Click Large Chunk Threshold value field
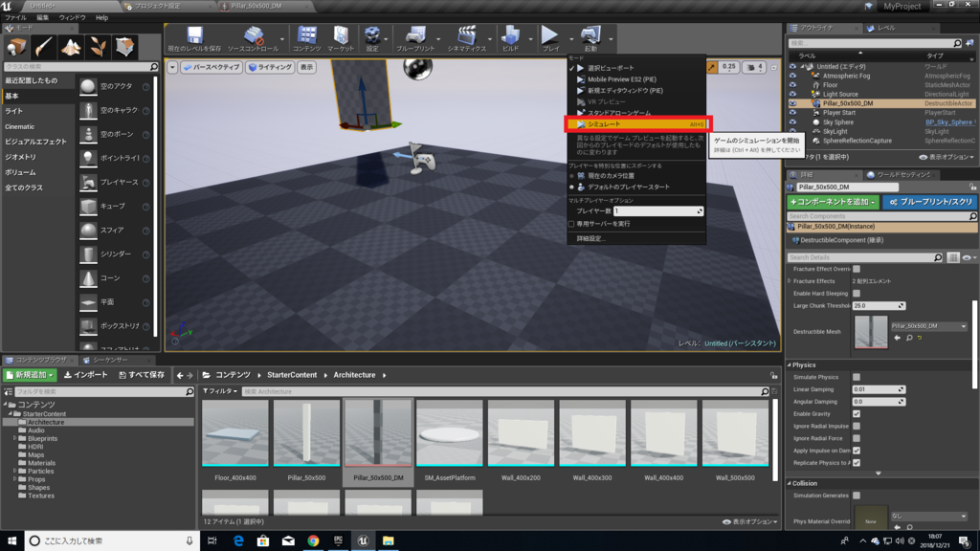Image resolution: width=980 pixels, height=551 pixels. click(x=879, y=306)
